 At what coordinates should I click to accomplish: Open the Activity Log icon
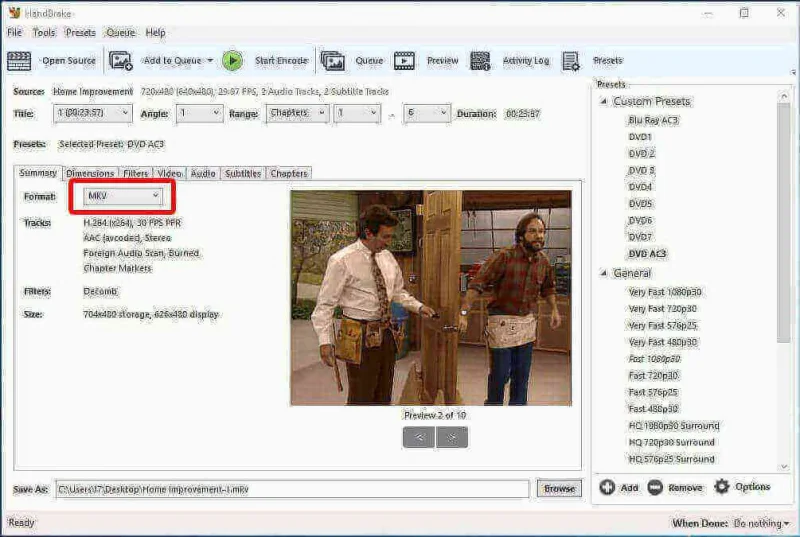pyautogui.click(x=480, y=61)
